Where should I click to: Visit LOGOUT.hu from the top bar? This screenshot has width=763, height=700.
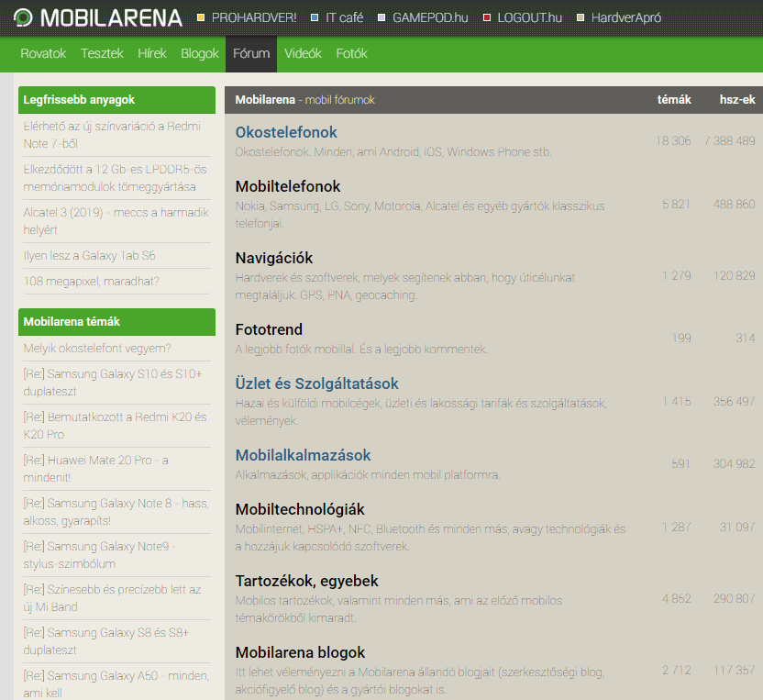coord(529,18)
